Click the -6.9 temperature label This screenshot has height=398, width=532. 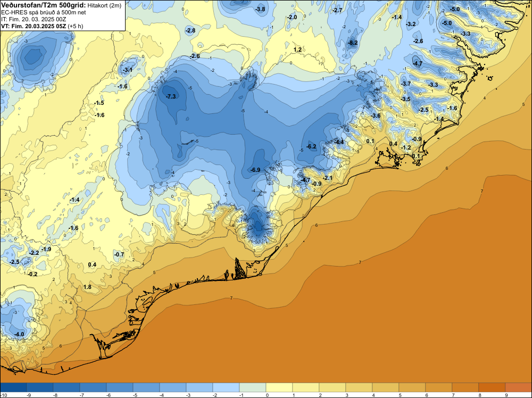pos(255,170)
